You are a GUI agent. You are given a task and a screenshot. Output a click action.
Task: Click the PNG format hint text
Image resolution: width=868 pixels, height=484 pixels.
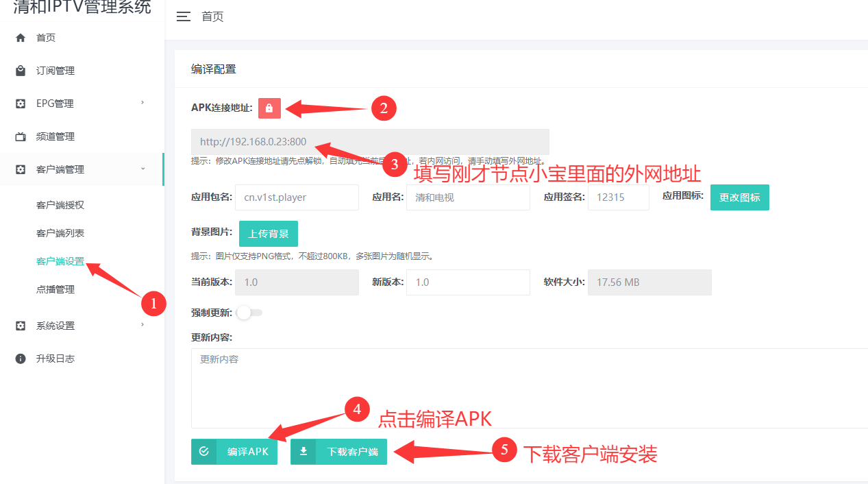[312, 256]
